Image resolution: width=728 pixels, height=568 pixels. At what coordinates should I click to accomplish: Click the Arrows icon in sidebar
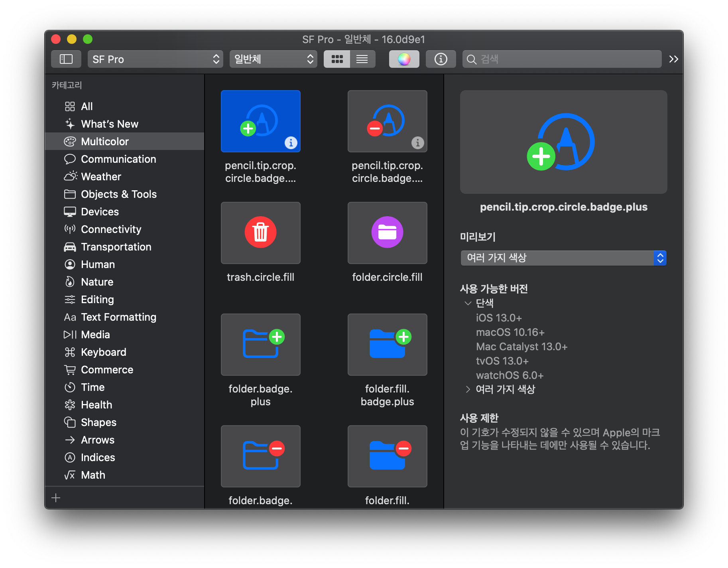[70, 440]
